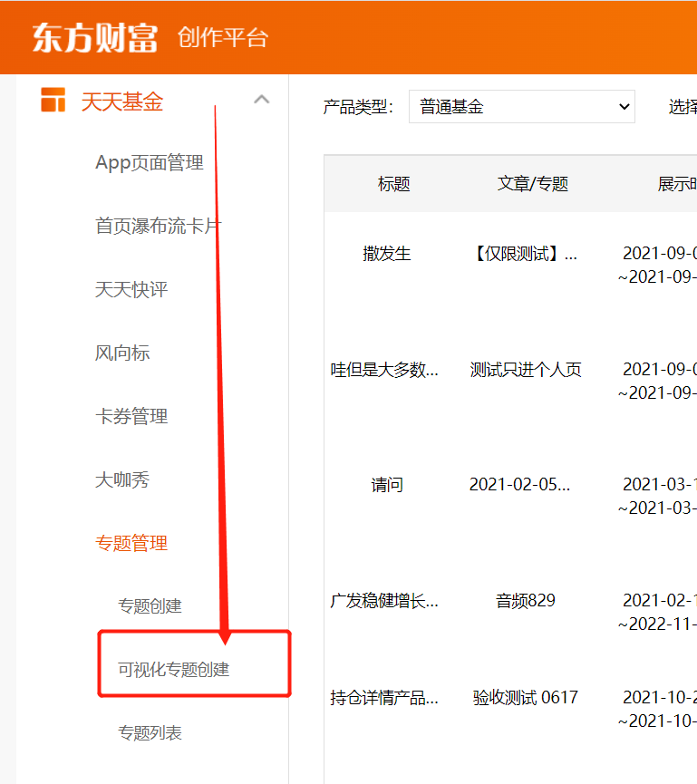Click article cell 验收测试 0617
This screenshot has height=784, width=697.
coord(526,698)
